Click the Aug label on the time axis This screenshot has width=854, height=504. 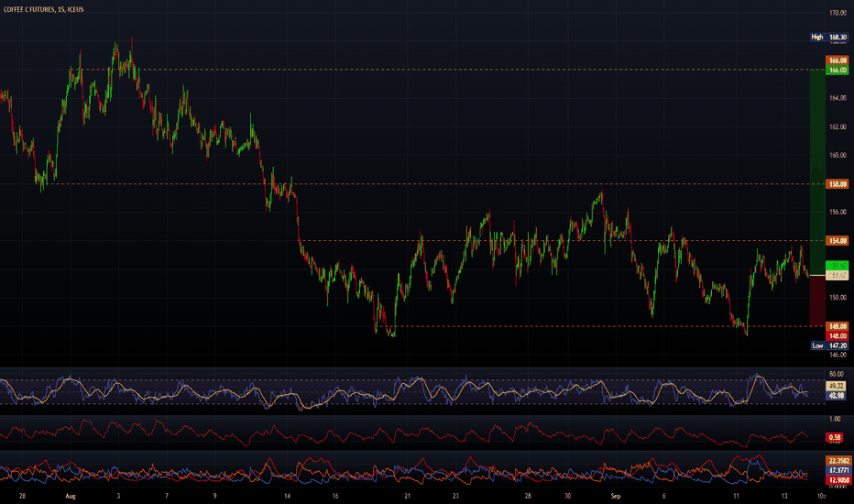pyautogui.click(x=71, y=496)
